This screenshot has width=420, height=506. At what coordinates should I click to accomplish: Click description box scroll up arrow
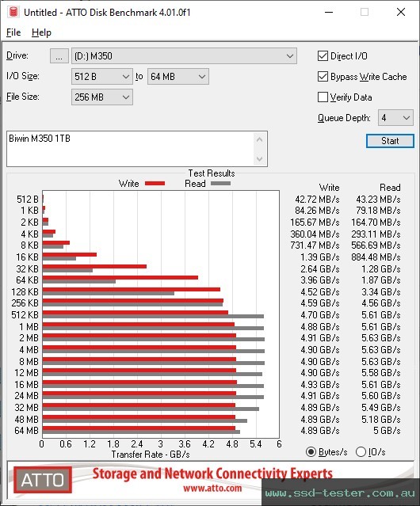click(x=260, y=139)
